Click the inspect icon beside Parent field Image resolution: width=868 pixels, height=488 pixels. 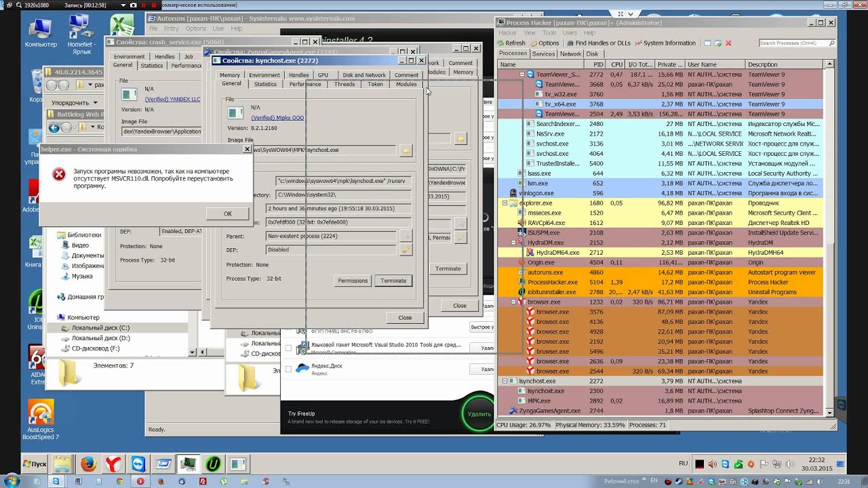tap(406, 236)
